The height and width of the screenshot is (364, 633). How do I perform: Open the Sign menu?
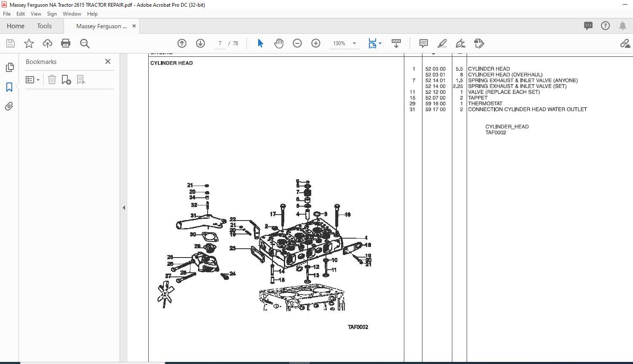click(52, 14)
